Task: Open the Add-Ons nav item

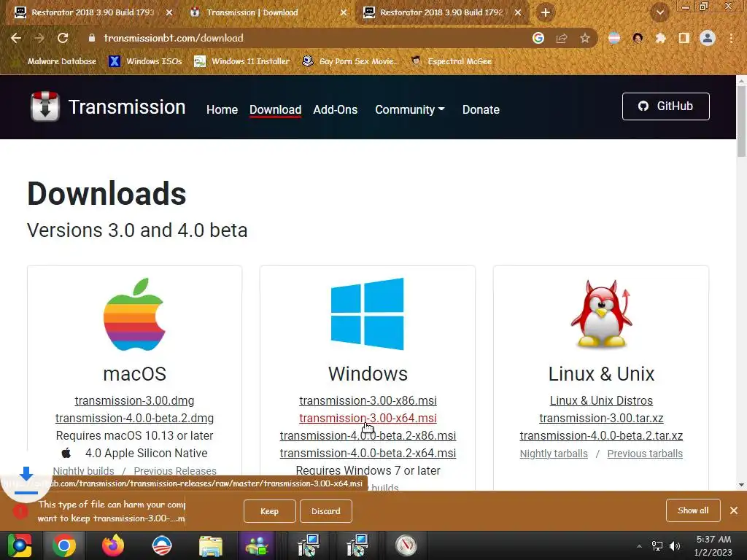Action: pyautogui.click(x=336, y=109)
